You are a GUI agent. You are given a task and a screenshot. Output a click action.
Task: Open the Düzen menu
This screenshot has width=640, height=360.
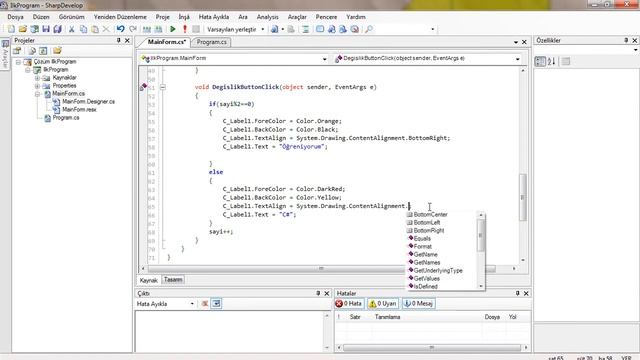point(41,17)
